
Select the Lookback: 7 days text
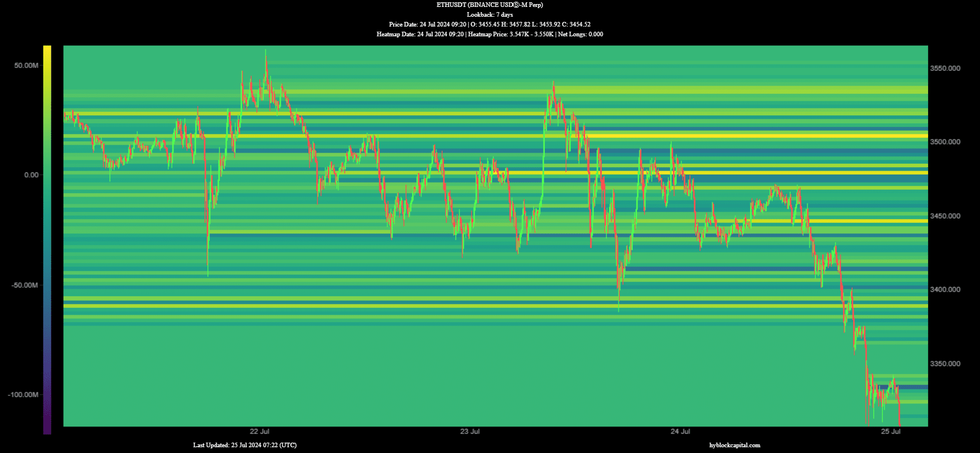[489, 14]
